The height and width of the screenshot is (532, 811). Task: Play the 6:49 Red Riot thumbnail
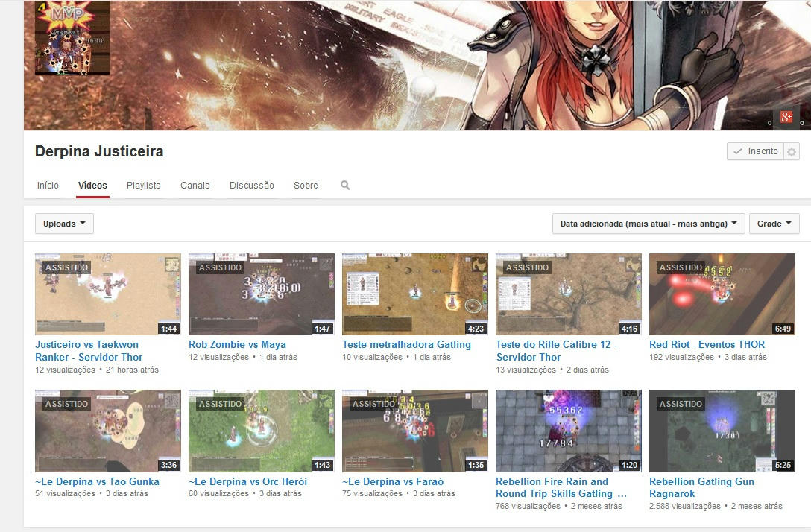pyautogui.click(x=722, y=294)
